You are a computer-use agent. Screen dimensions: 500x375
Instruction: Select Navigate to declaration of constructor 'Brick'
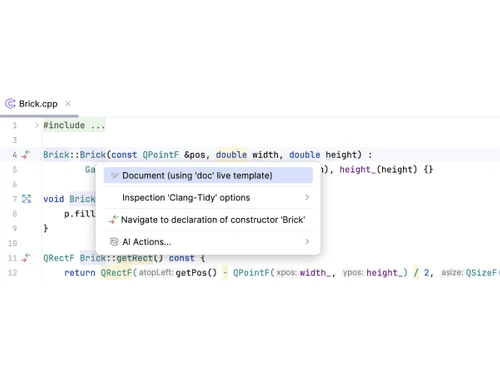208,220
